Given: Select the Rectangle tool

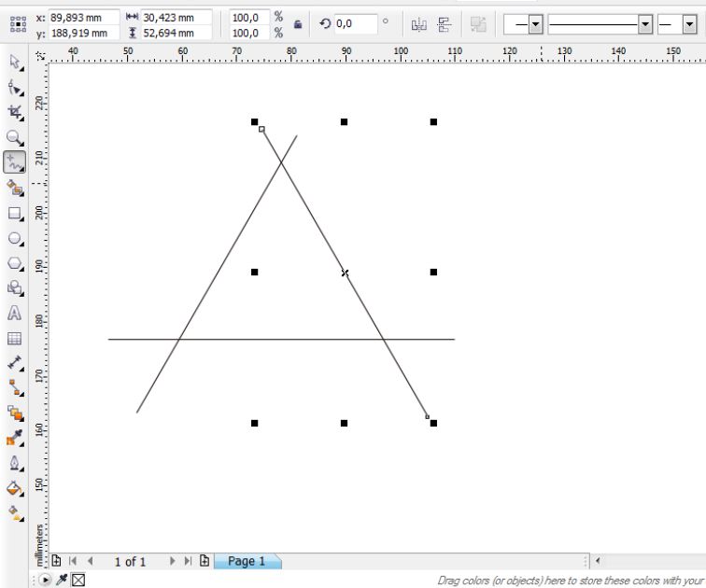Looking at the screenshot, I should pos(15,213).
